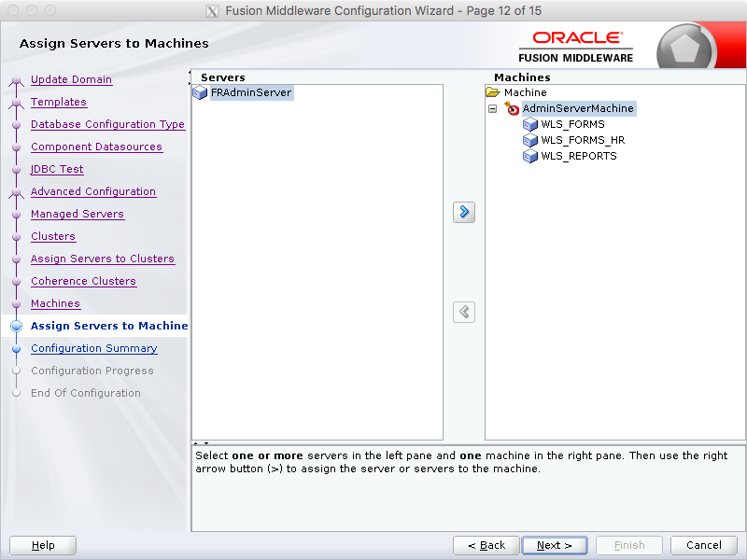Click the Coherence Clusters step bullet

click(16, 282)
